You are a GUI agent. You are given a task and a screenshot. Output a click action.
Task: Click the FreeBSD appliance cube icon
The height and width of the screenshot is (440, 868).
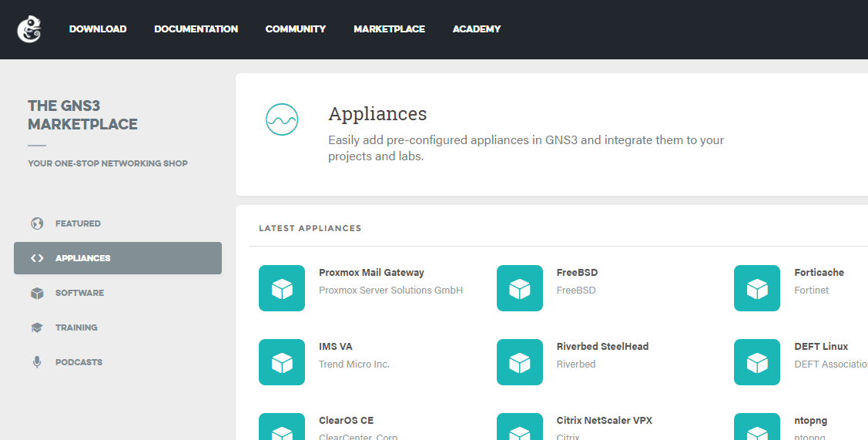520,288
